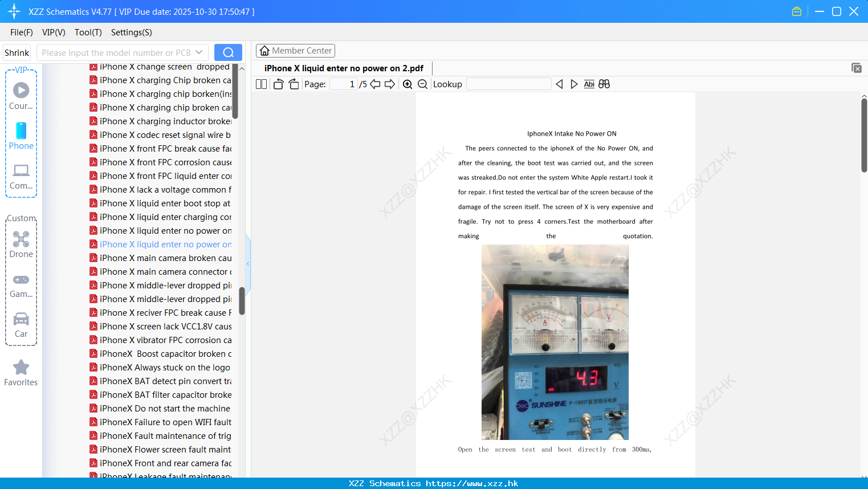Open 'iPhone X change screen dropped' file
This screenshot has width=868, height=489.
(x=160, y=67)
